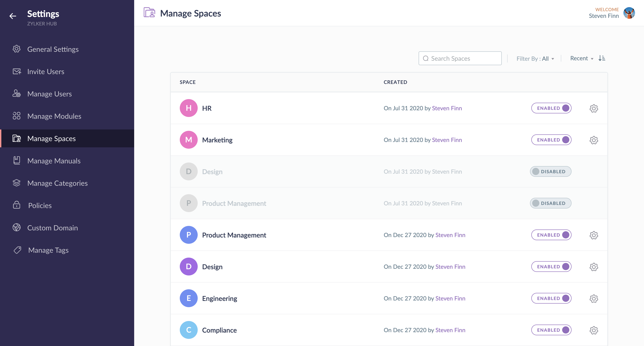Image resolution: width=644 pixels, height=346 pixels.
Task: Click the Steven Finn profile avatar
Action: pyautogui.click(x=629, y=13)
